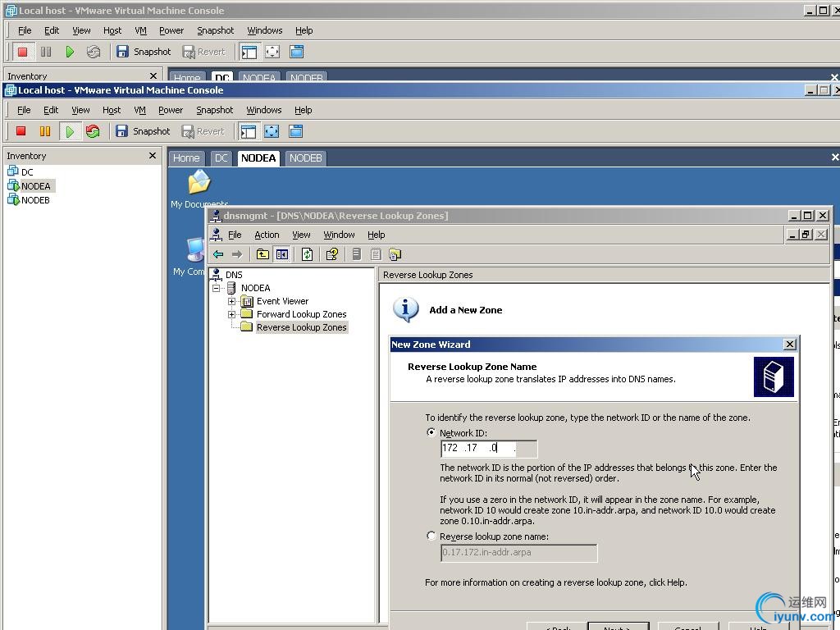Click the dnsmgmt new server icon
Image resolution: width=840 pixels, height=630 pixels.
click(357, 254)
